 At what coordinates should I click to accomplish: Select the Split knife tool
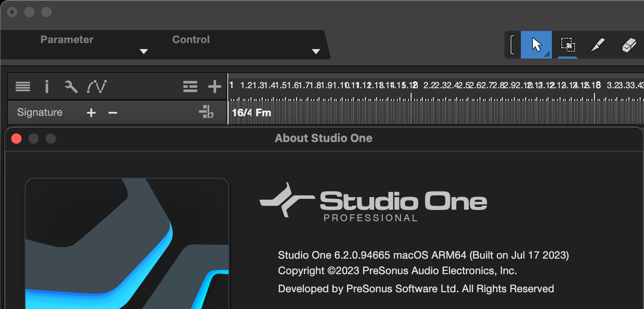click(x=598, y=45)
